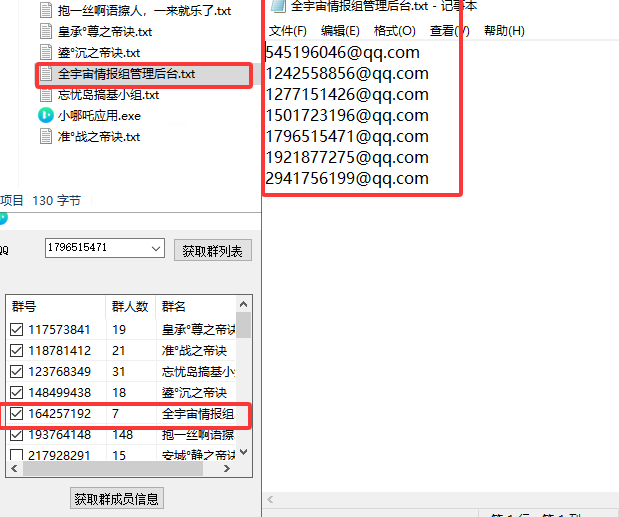Select file name 小哪吒应用.exe
This screenshot has height=517, width=619.
click(99, 116)
